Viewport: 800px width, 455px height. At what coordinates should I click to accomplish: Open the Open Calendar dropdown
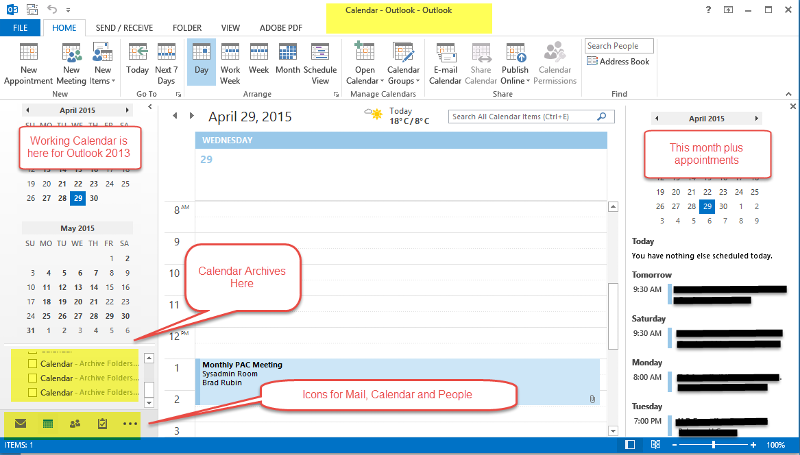point(365,64)
